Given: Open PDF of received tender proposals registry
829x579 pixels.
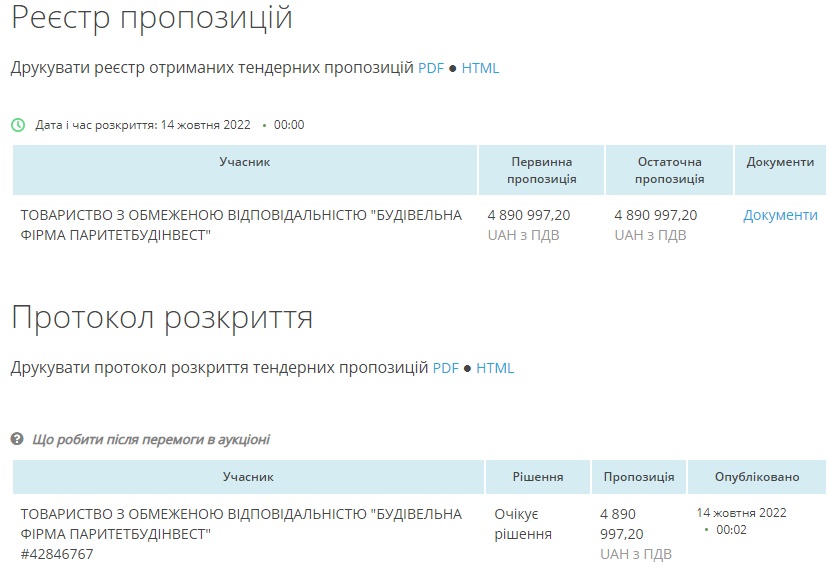Looking at the screenshot, I should click(x=431, y=68).
